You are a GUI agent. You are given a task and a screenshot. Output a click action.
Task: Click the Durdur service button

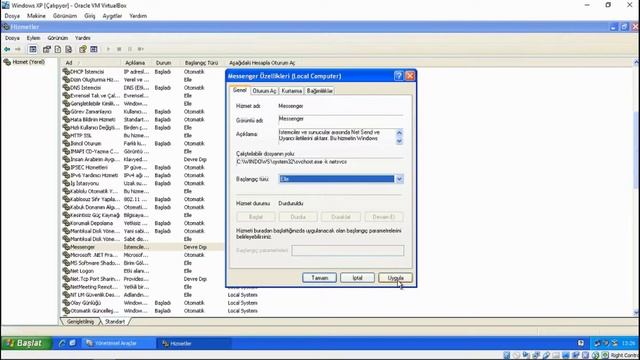point(298,217)
